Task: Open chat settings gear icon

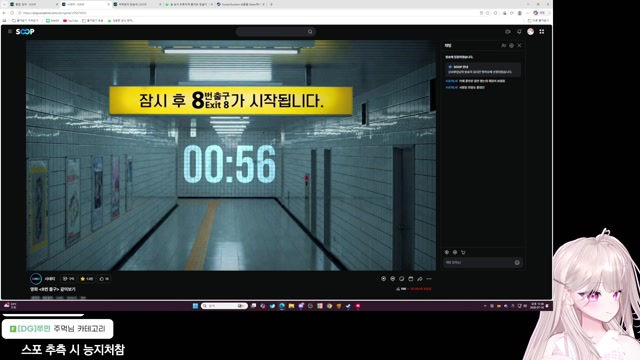Action: click(511, 46)
